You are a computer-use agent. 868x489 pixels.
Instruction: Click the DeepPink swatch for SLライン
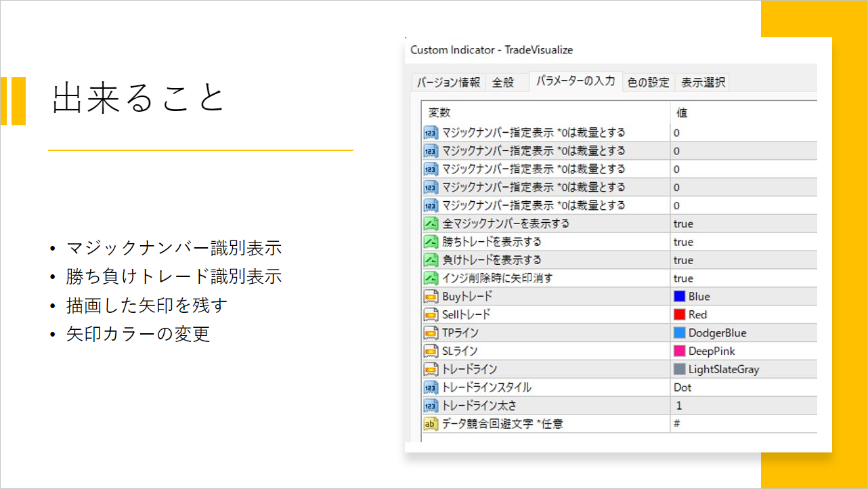click(x=680, y=351)
